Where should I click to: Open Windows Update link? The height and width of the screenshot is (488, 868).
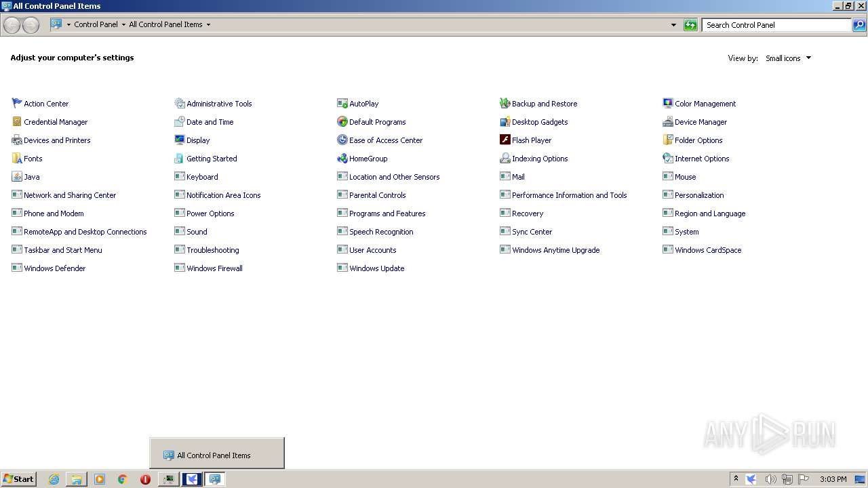point(376,268)
